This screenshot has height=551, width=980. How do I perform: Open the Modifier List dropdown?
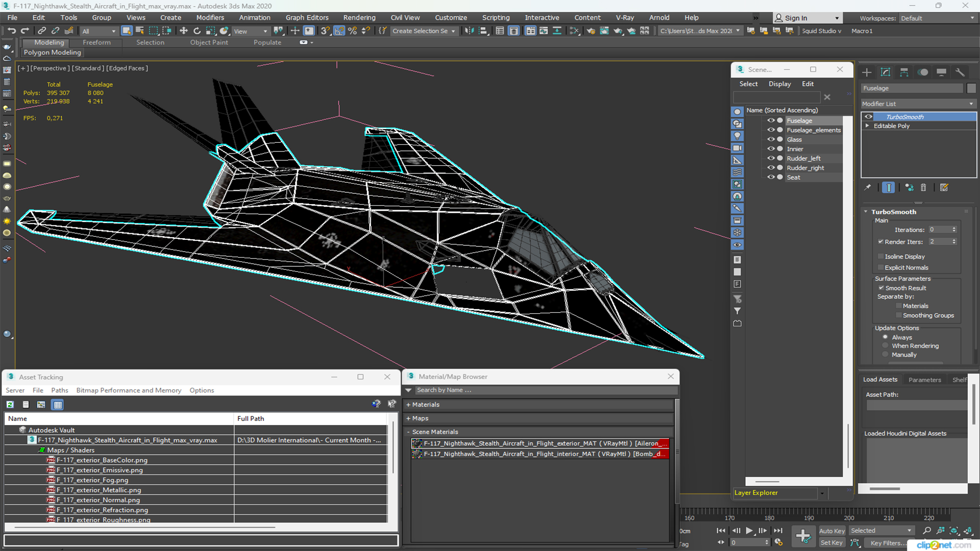pyautogui.click(x=918, y=104)
